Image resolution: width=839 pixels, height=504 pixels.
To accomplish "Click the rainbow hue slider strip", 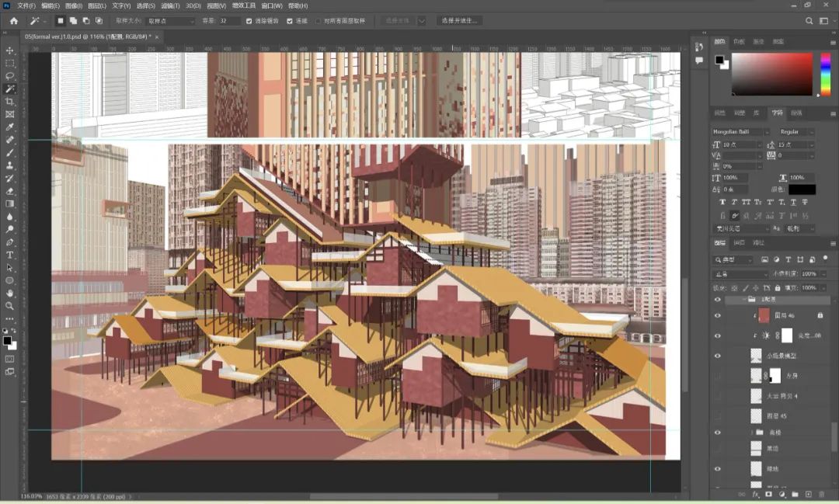I will click(826, 75).
